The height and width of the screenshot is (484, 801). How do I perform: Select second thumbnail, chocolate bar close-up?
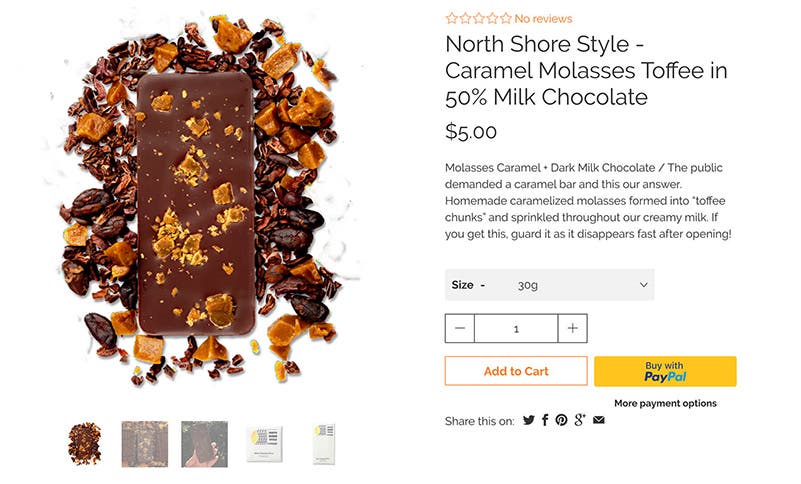click(144, 443)
